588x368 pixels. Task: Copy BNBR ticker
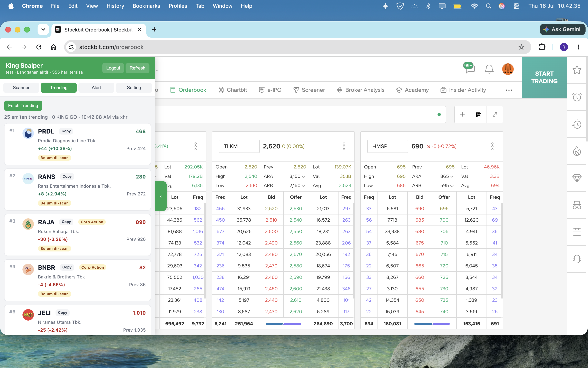click(67, 267)
